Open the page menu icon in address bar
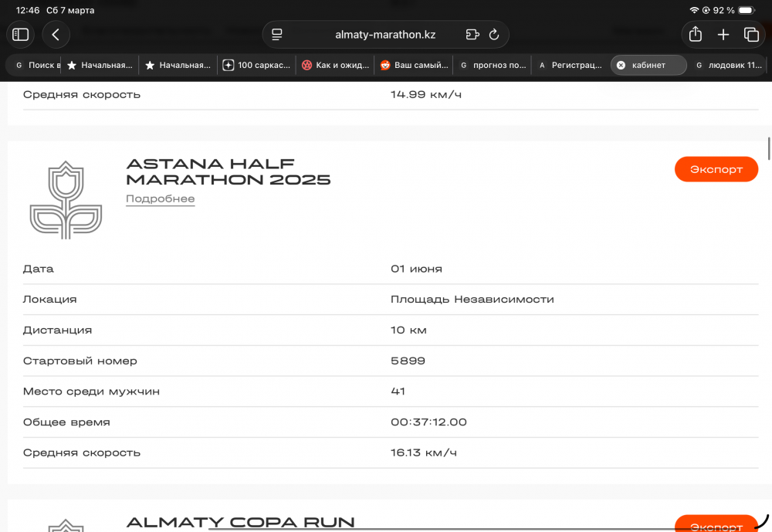The height and width of the screenshot is (532, 772). (278, 35)
